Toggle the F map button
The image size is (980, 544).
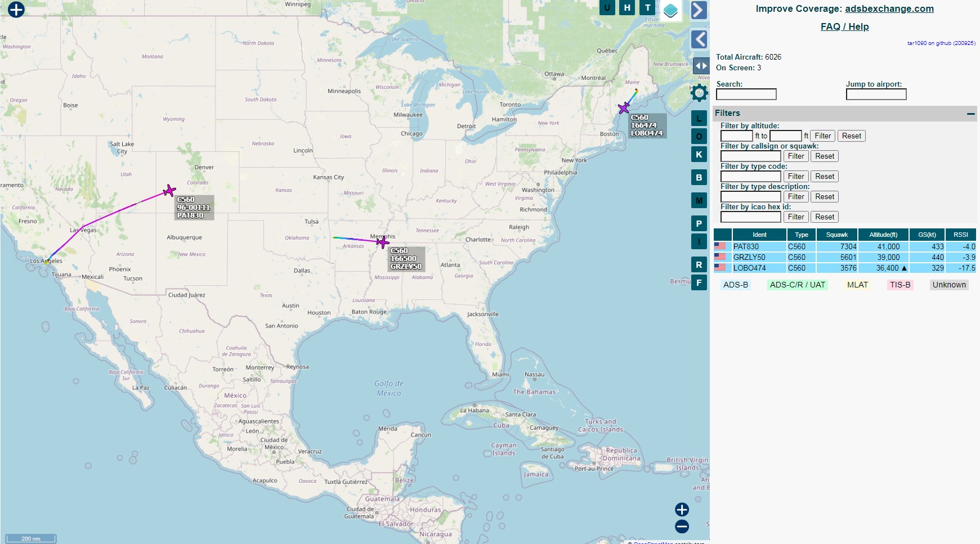pos(699,282)
